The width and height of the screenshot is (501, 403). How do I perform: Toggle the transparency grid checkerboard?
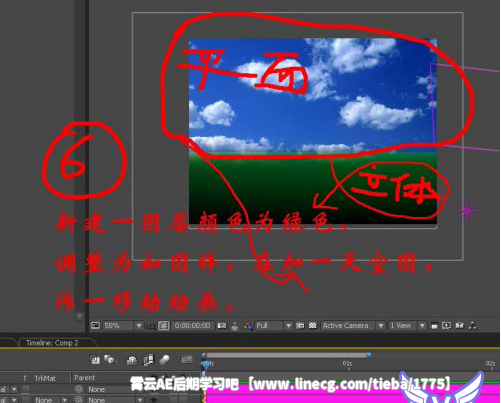click(x=313, y=326)
